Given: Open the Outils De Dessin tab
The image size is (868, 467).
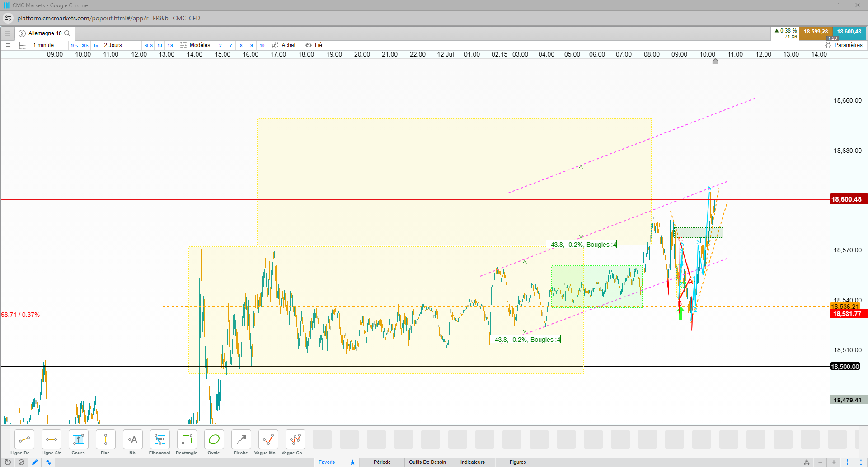Looking at the screenshot, I should [427, 462].
